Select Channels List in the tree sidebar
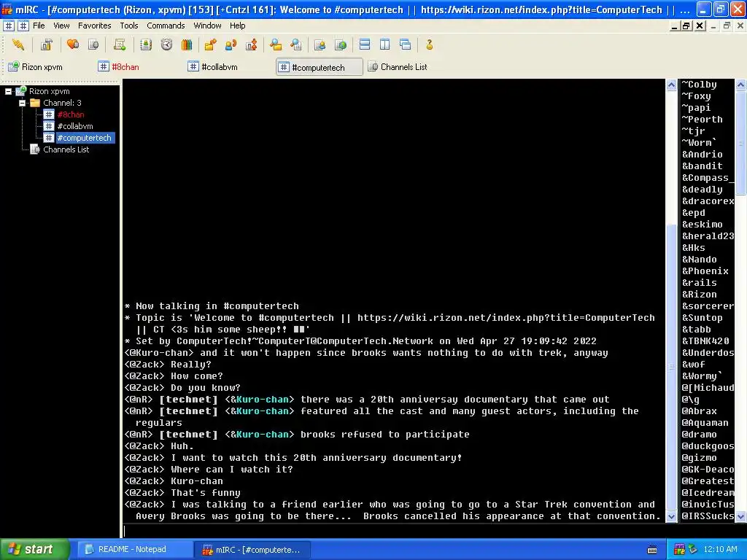Viewport: 747px width, 560px height. coord(66,149)
